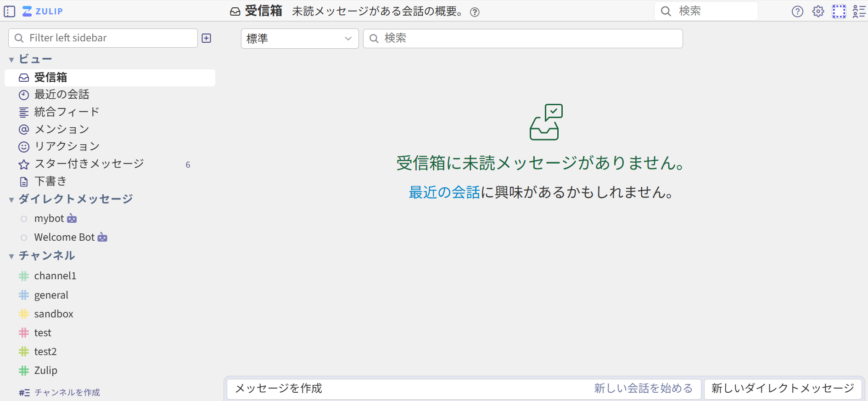Viewport: 868px width, 401px height.
Task: Click the @ icon for メンション
Action: (x=24, y=130)
